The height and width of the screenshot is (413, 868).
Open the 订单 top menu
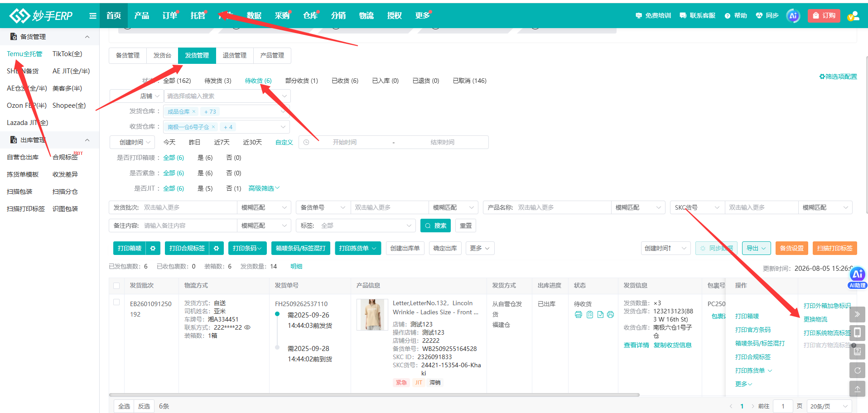pyautogui.click(x=170, y=15)
